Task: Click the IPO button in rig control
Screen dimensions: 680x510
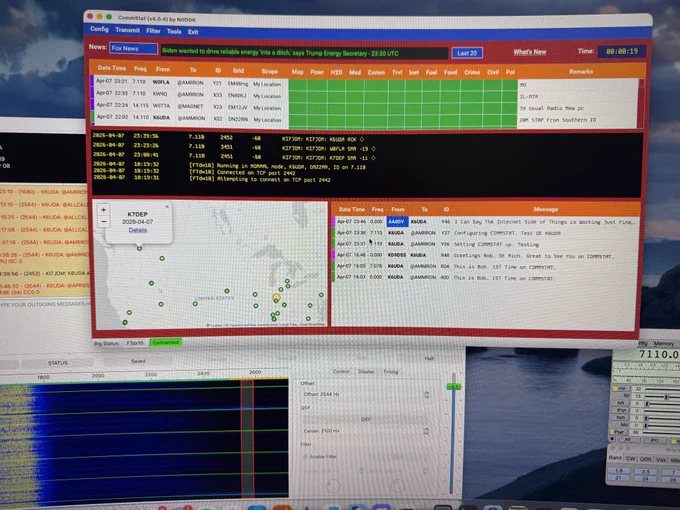Action: pyautogui.click(x=654, y=441)
